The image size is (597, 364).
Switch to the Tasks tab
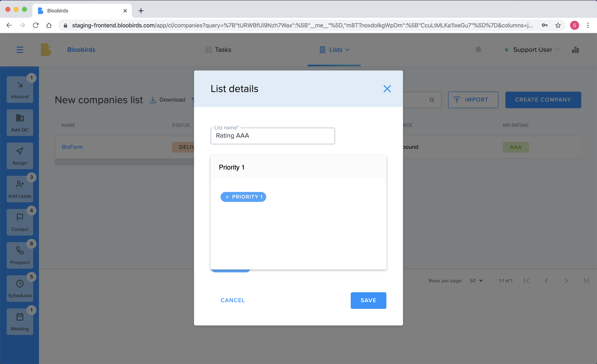coord(218,50)
